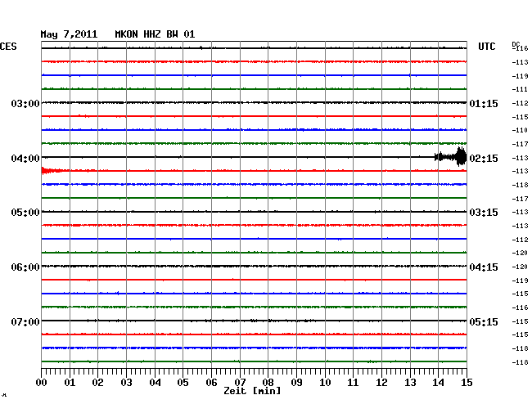Click the 08 minute axis tick label
This screenshot has height=404, width=532.
pyautogui.click(x=268, y=383)
